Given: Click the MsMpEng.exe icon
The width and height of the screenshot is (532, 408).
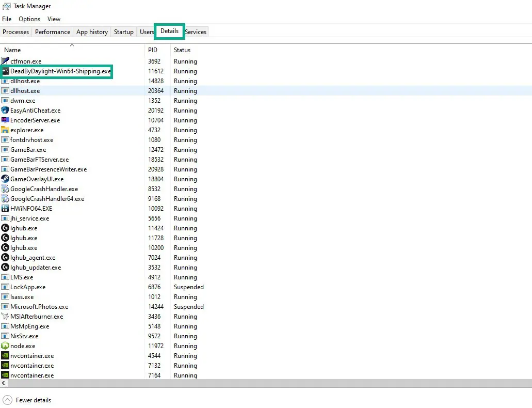Looking at the screenshot, I should pyautogui.click(x=5, y=326).
